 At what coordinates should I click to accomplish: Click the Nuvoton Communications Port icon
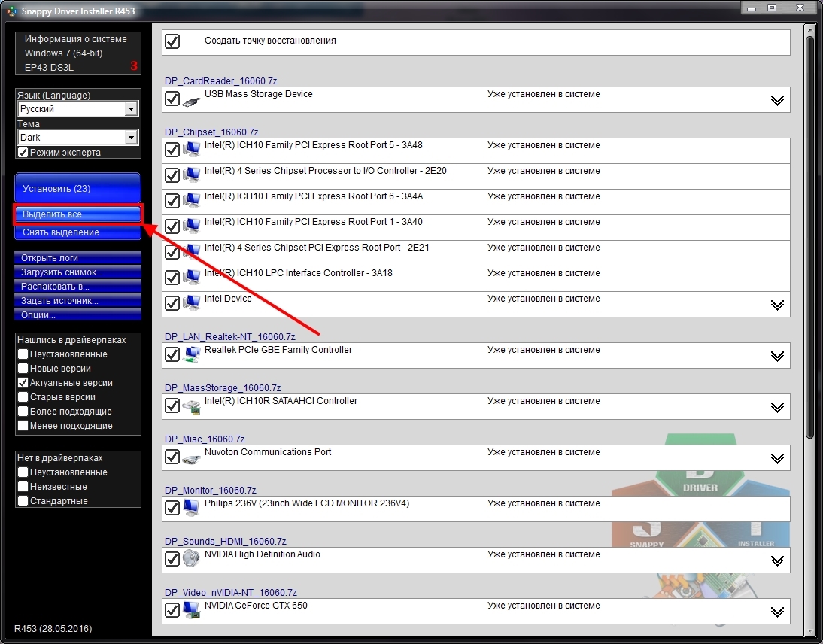[192, 457]
